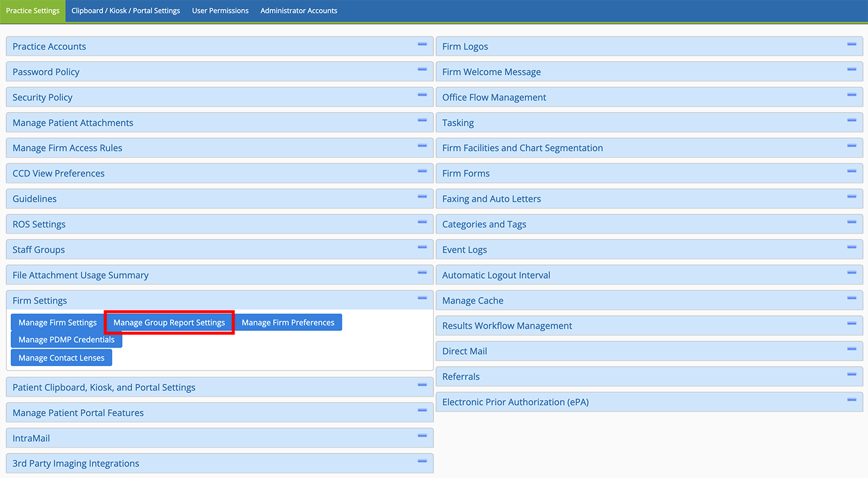Click minus icon on IntraMail section
This screenshot has width=868, height=478.
click(422, 436)
